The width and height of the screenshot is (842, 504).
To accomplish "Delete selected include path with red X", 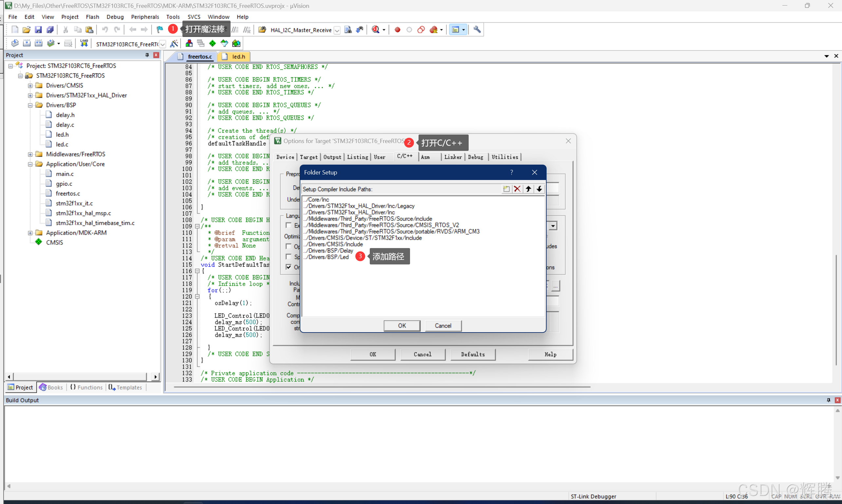I will coord(517,189).
